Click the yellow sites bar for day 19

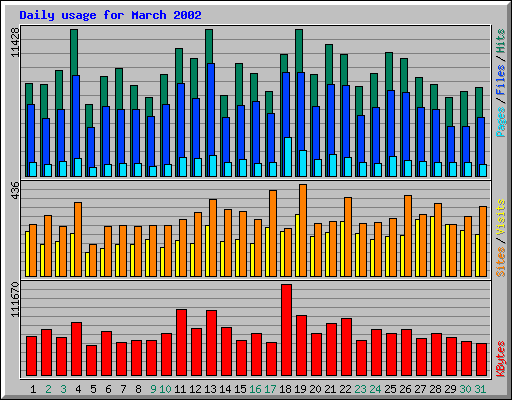(297, 245)
